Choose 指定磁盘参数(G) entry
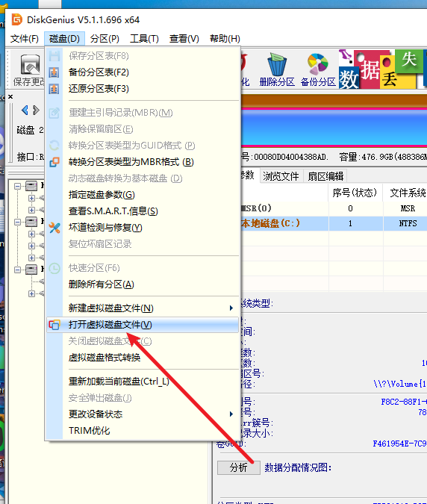This screenshot has width=427, height=504. coord(143,195)
